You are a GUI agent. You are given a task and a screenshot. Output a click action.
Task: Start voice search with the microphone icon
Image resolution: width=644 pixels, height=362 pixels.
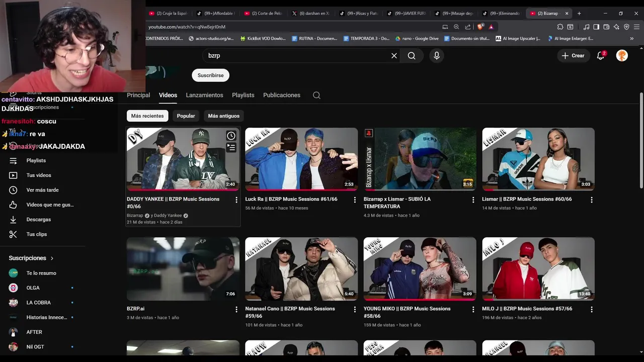click(x=437, y=56)
